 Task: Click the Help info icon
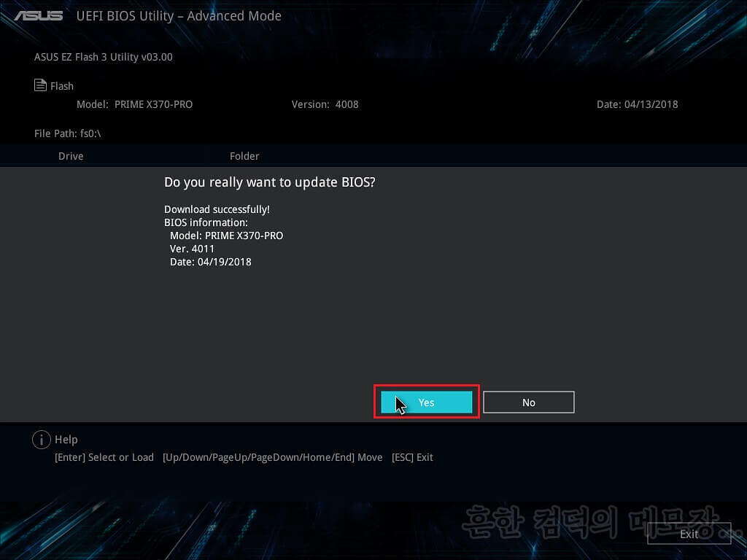(x=42, y=440)
